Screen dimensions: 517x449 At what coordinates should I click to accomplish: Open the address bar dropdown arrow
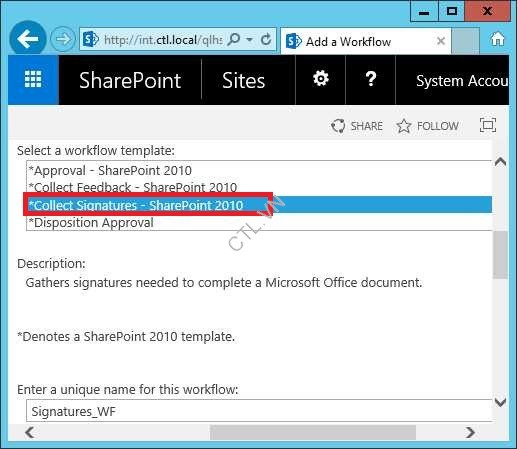249,39
